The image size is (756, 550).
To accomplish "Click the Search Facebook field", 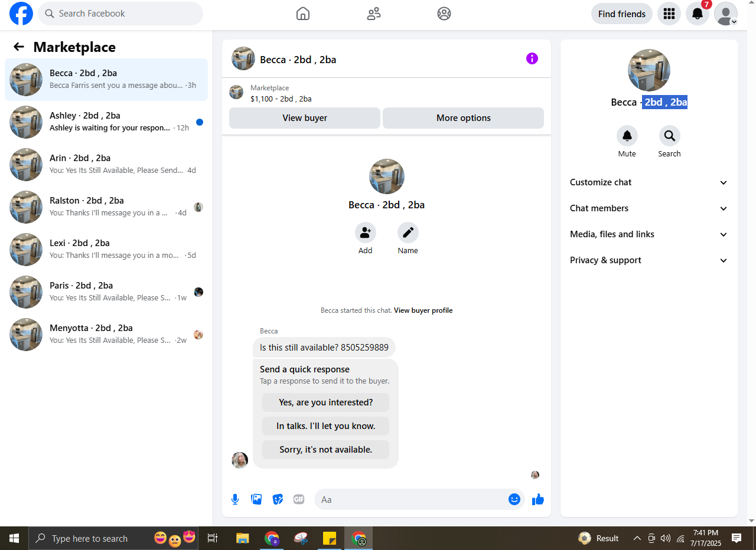I will click(120, 14).
